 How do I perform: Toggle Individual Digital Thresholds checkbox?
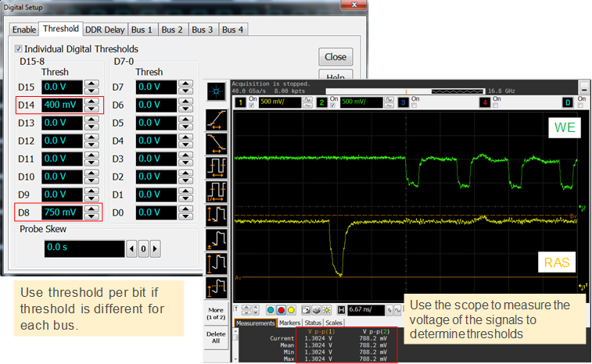pyautogui.click(x=19, y=48)
